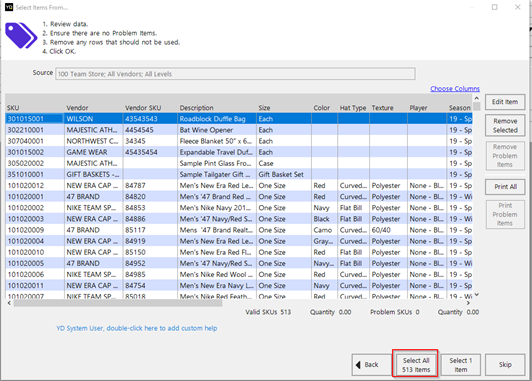Image resolution: width=532 pixels, height=381 pixels.
Task: Click the Edit Item button
Action: click(505, 102)
